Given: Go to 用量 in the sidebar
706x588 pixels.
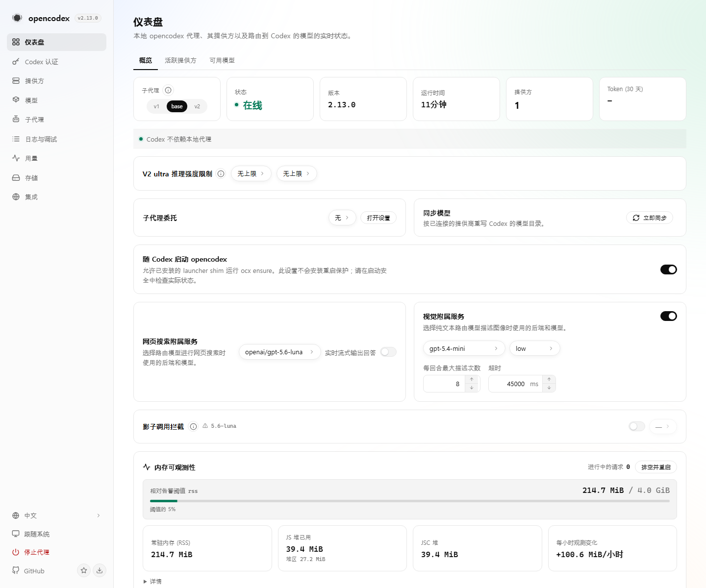Looking at the screenshot, I should [56, 158].
